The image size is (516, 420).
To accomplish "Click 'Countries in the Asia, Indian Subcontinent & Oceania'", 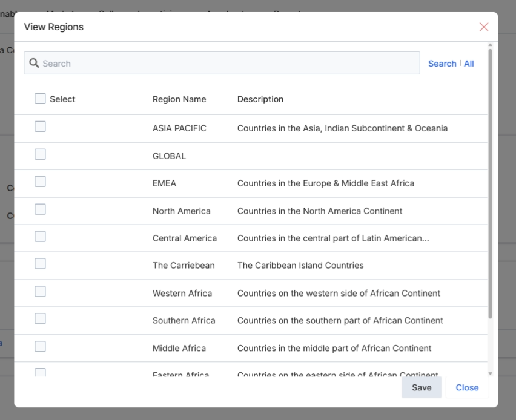I will pos(342,128).
